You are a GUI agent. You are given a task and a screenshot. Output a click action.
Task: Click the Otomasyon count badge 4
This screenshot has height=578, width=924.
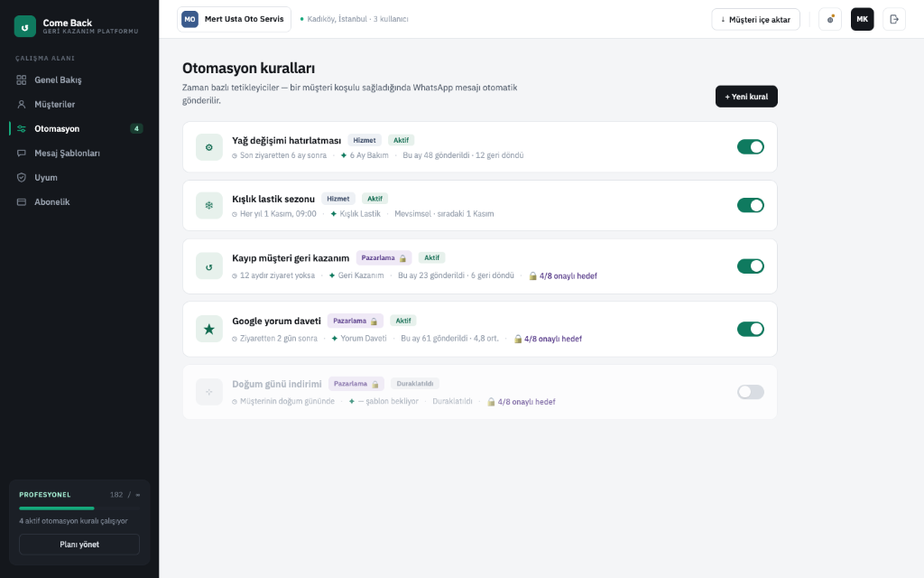point(137,128)
